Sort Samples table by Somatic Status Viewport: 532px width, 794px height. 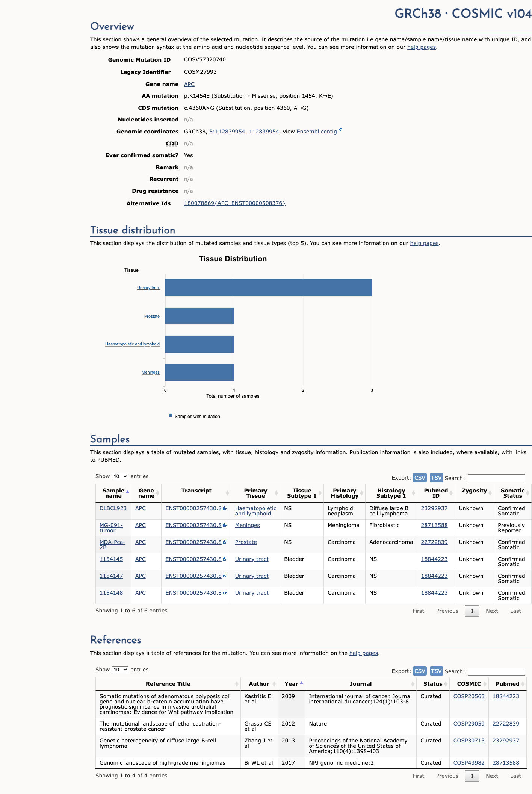click(x=512, y=493)
